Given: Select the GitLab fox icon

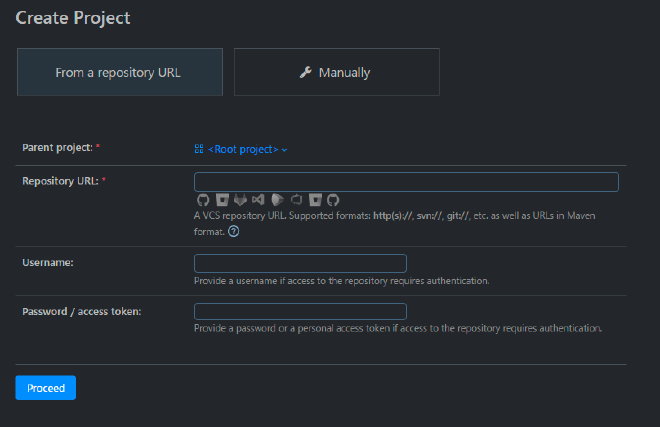Looking at the screenshot, I should 240,200.
